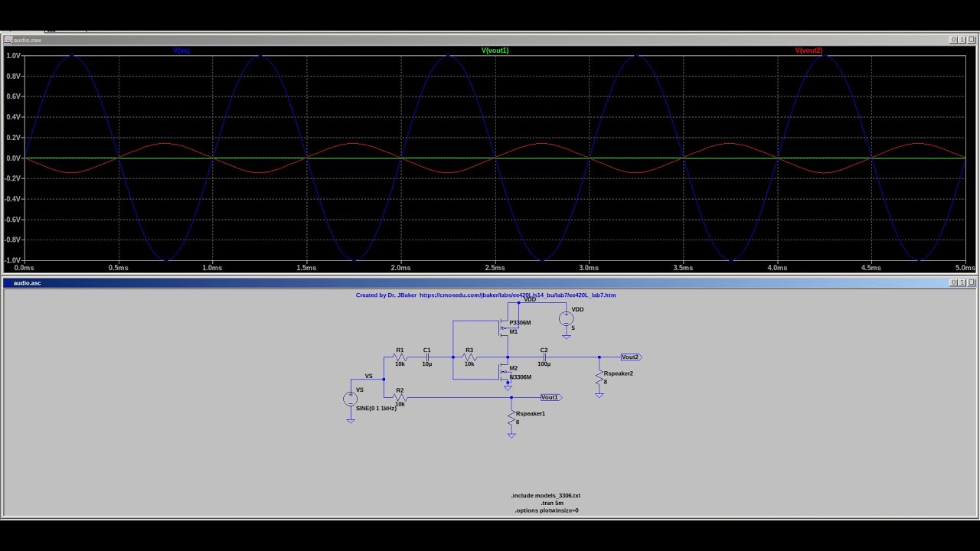This screenshot has height=551, width=980.
Task: Click the .tran 5m simulation directive
Action: click(552, 503)
